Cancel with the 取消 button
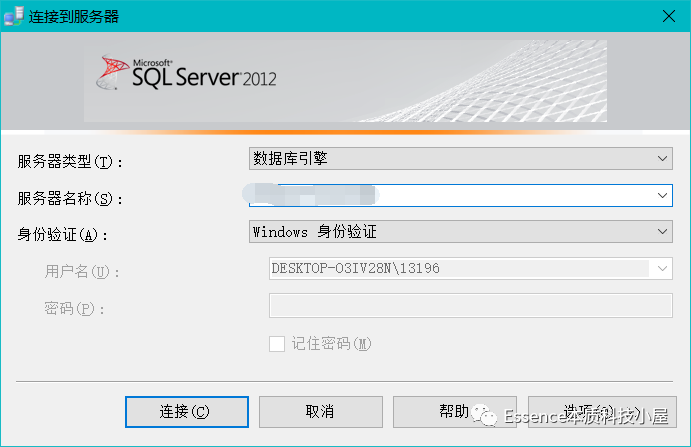Image resolution: width=691 pixels, height=447 pixels. coord(321,412)
